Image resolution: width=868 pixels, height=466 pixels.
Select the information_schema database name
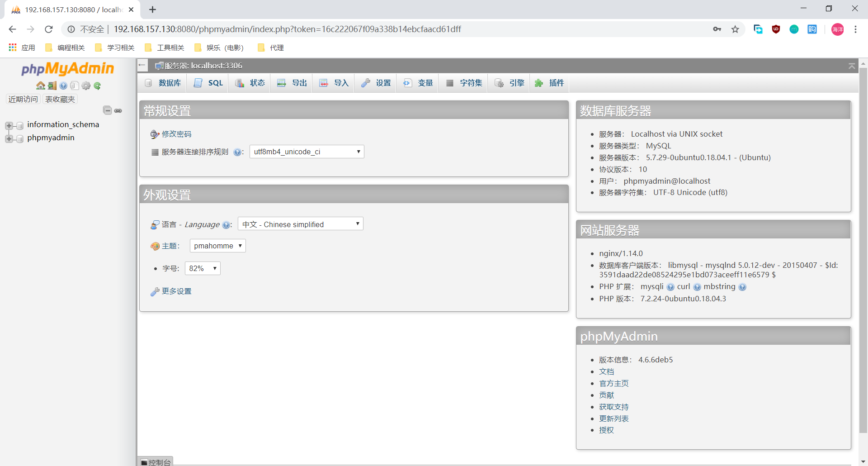coord(63,125)
